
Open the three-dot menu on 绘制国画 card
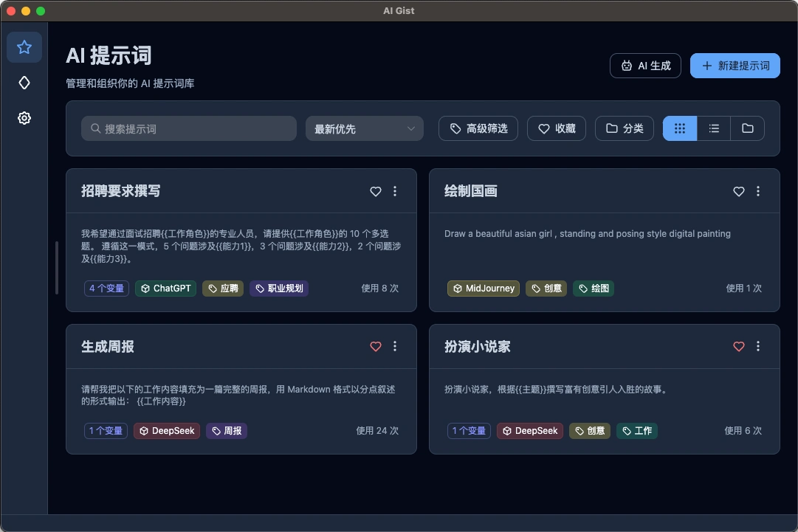click(x=758, y=191)
